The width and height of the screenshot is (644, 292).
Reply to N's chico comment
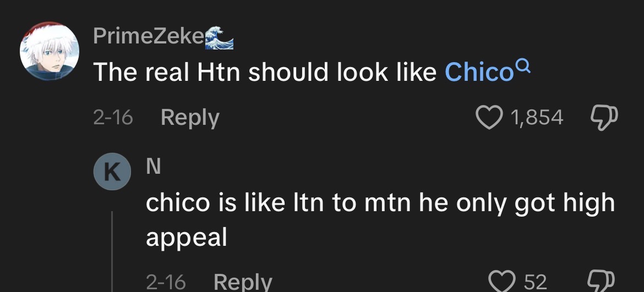[243, 282]
